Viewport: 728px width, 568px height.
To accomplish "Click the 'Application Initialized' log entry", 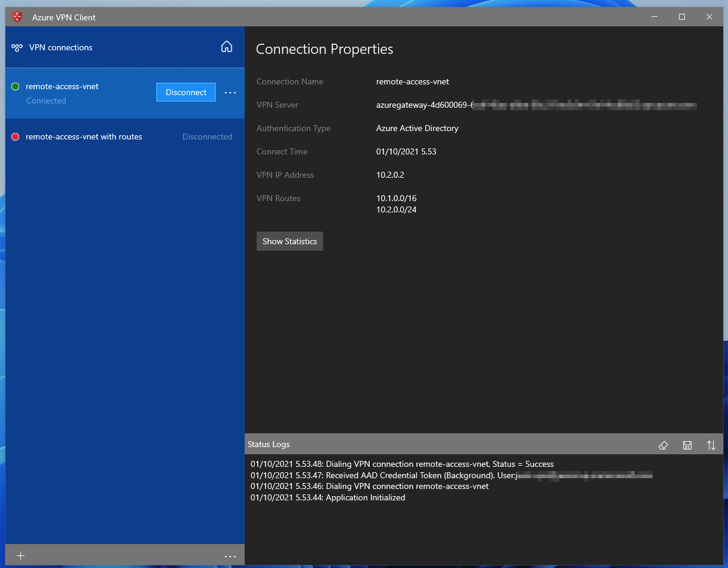I will coord(328,497).
